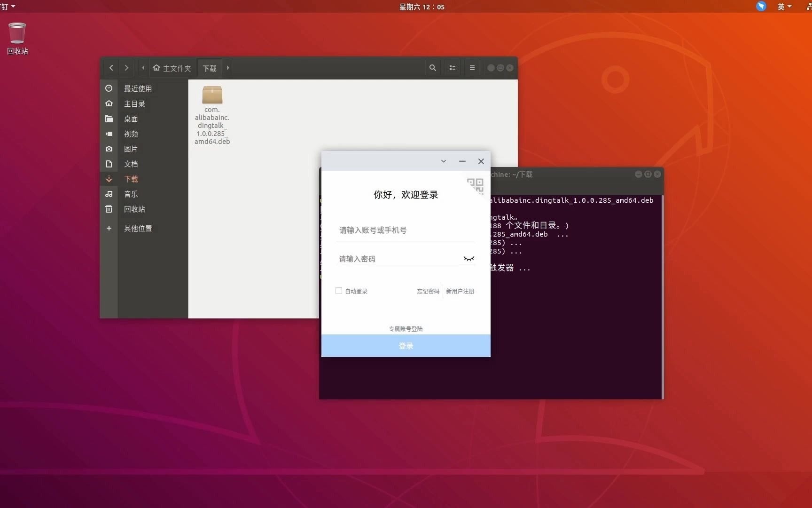
Task: Select 下载 in the sidebar
Action: tap(144, 179)
